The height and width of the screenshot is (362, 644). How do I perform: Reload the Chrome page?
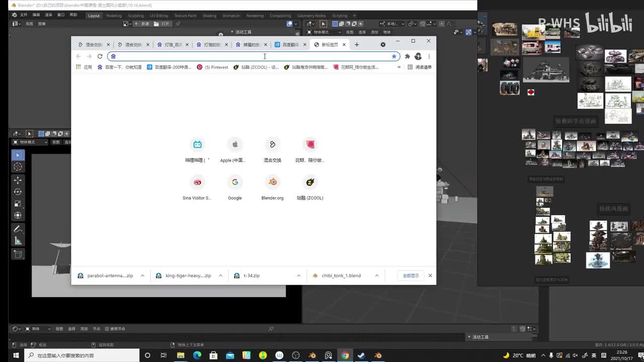click(x=100, y=56)
